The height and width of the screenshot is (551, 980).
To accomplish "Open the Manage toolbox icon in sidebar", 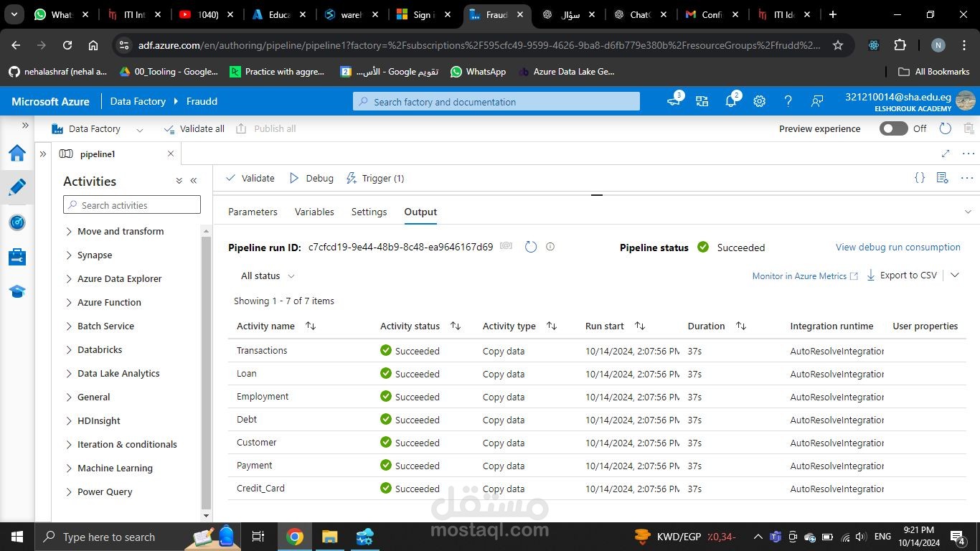I will [x=17, y=257].
